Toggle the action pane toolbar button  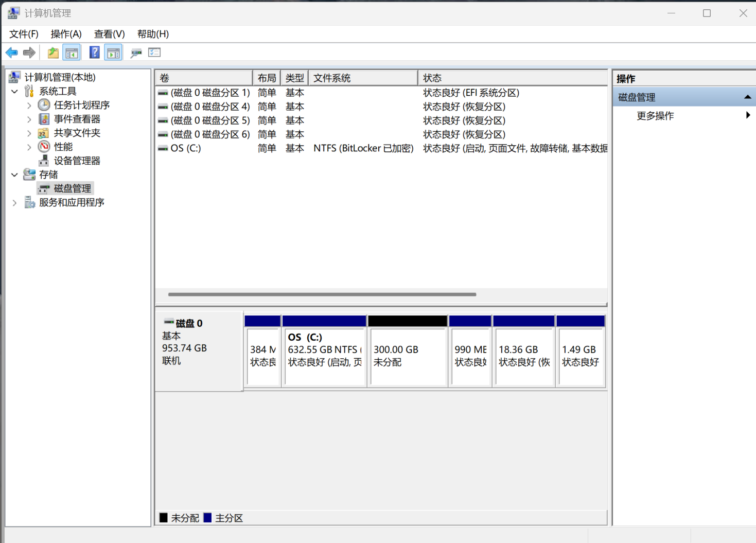pos(113,52)
